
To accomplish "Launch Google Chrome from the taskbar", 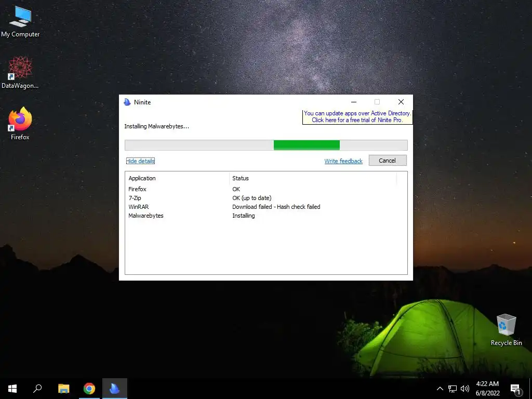I will pyautogui.click(x=89, y=389).
